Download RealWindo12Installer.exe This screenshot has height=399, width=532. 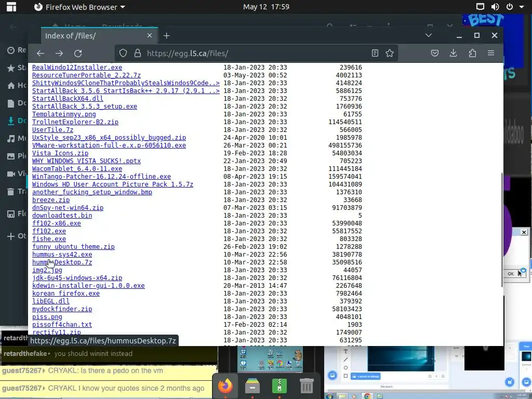(x=77, y=68)
